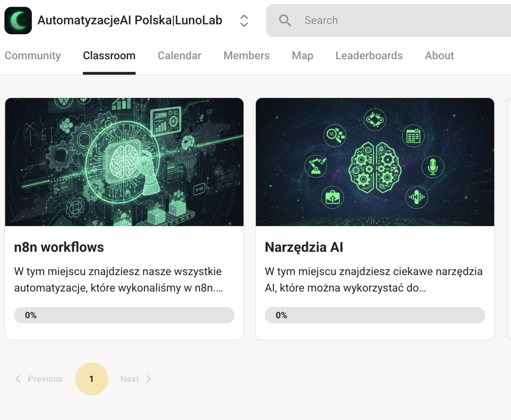Select page 1 in pagination

[x=92, y=379]
